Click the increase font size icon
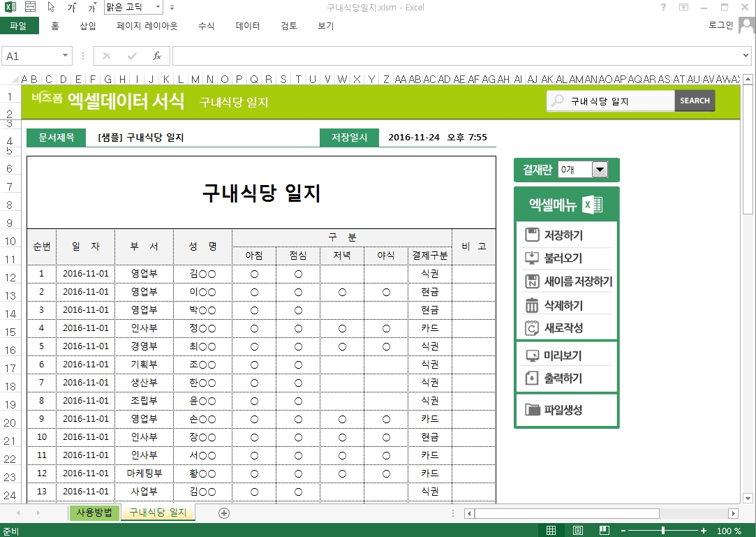This screenshot has width=756, height=537. pyautogui.click(x=72, y=7)
